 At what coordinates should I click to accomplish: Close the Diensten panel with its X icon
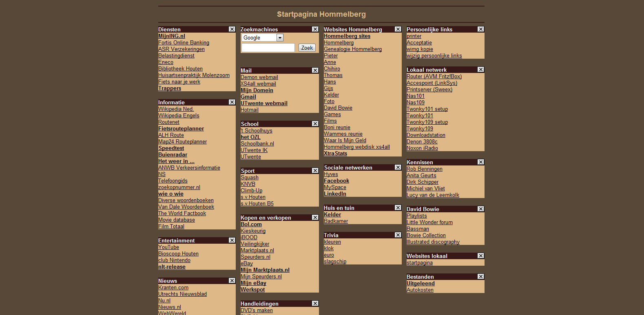[x=232, y=29]
